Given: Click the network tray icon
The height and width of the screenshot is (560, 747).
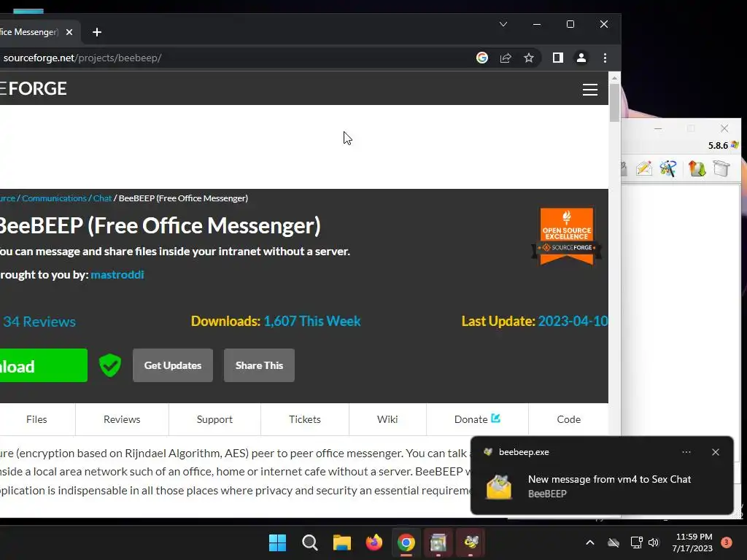Looking at the screenshot, I should coord(636,542).
